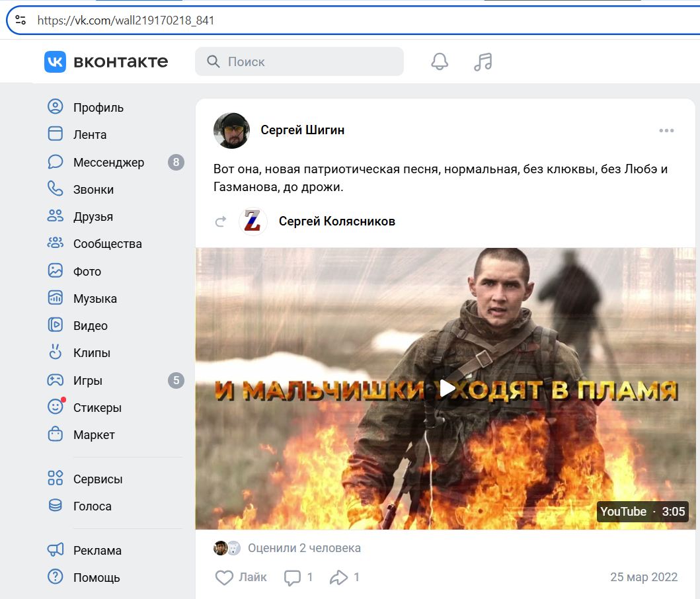The height and width of the screenshot is (599, 700).
Task: Open the VK logo home page
Action: (56, 61)
